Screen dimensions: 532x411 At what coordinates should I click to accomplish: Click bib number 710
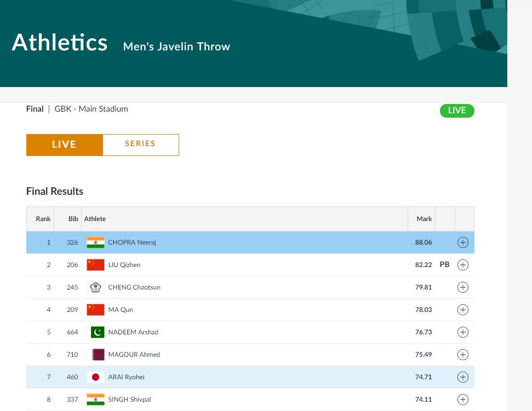(x=72, y=355)
